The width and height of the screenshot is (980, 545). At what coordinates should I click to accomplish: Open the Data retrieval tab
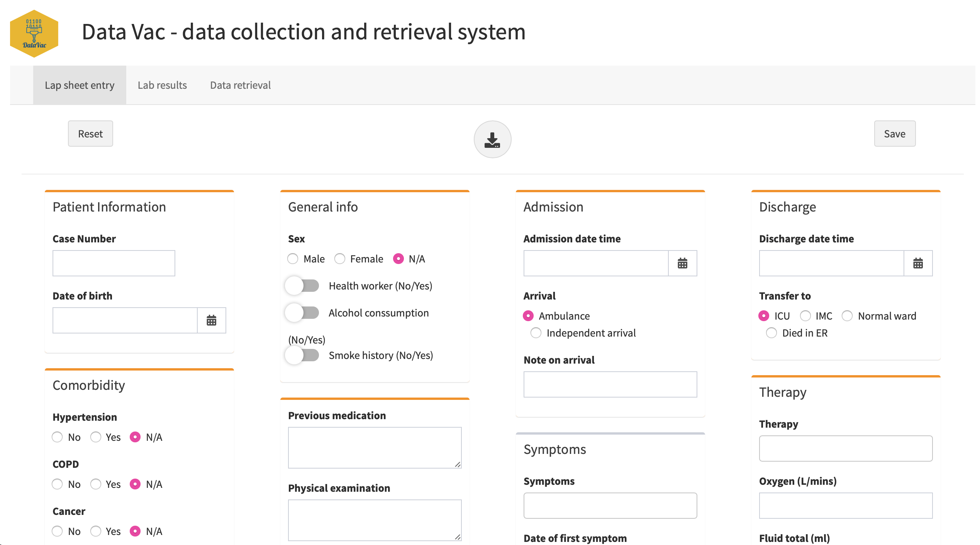click(x=240, y=85)
